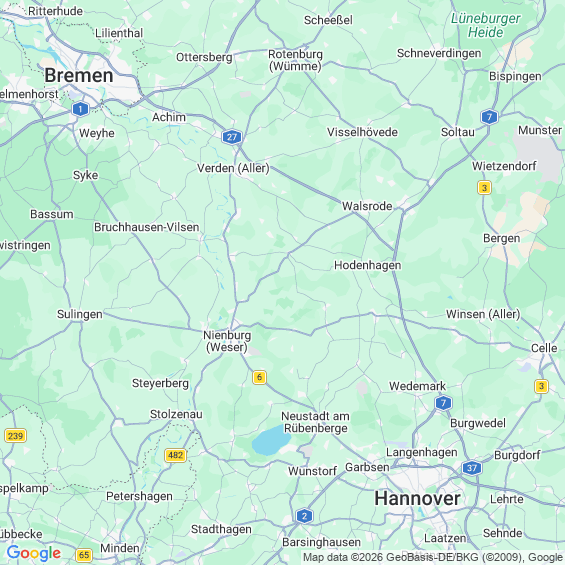The width and height of the screenshot is (565, 565).
Task: Click the Celle town label
Action: [x=544, y=348]
